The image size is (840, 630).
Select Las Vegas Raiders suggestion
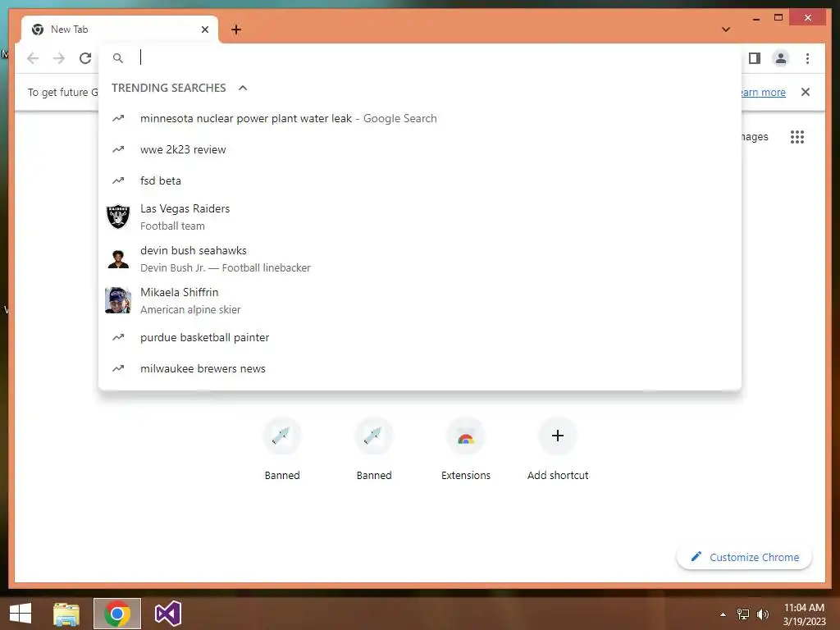[x=420, y=217]
